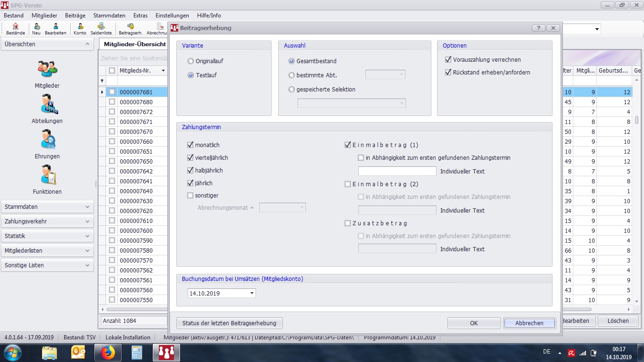
Task: Uncheck Vorauszahlung verrechnen option
Action: tap(448, 60)
